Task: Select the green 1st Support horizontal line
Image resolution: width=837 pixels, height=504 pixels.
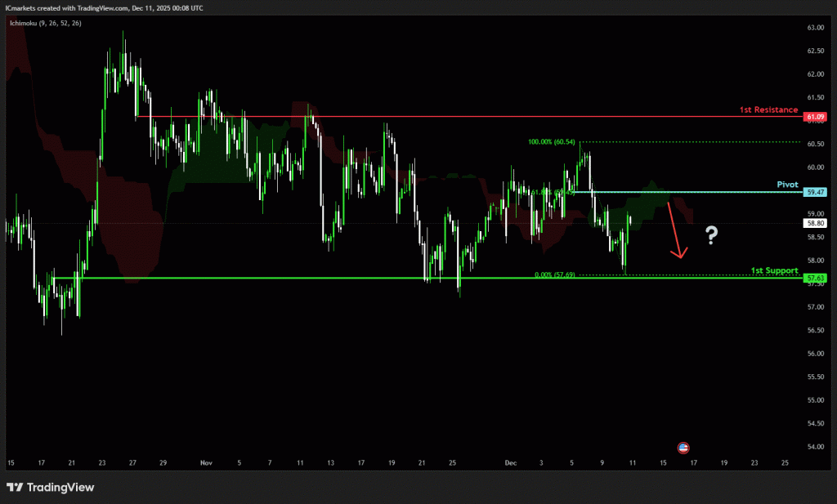Action: (x=245, y=279)
